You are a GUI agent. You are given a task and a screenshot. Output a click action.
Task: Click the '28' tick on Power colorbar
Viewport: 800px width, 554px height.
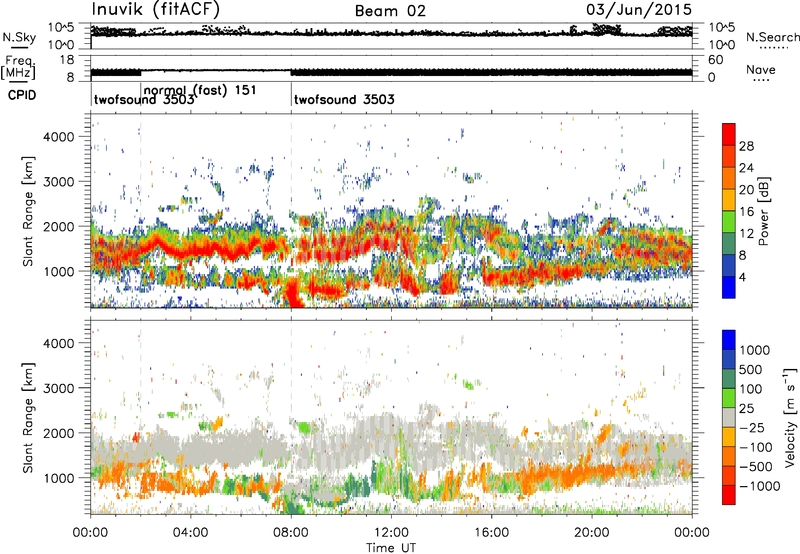click(746, 146)
